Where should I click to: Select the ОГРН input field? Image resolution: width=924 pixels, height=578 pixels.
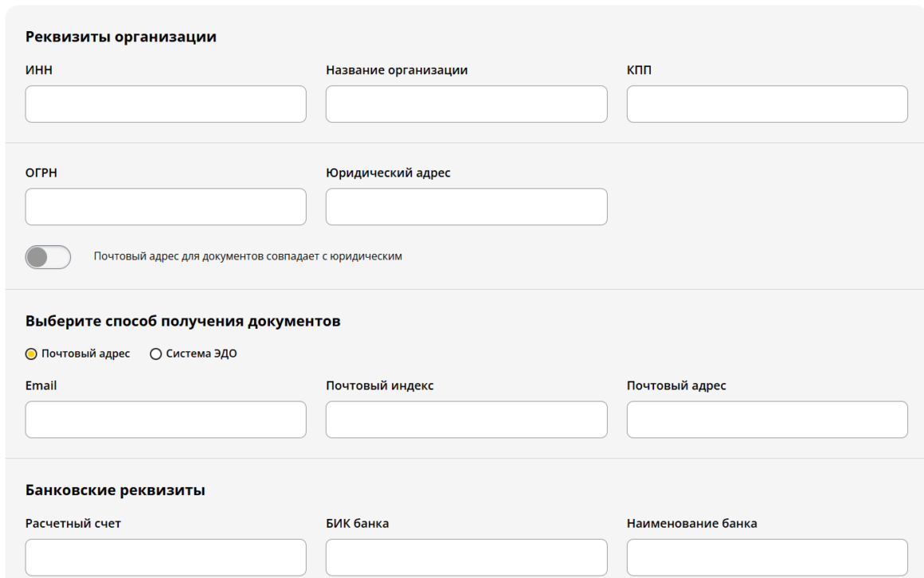166,207
